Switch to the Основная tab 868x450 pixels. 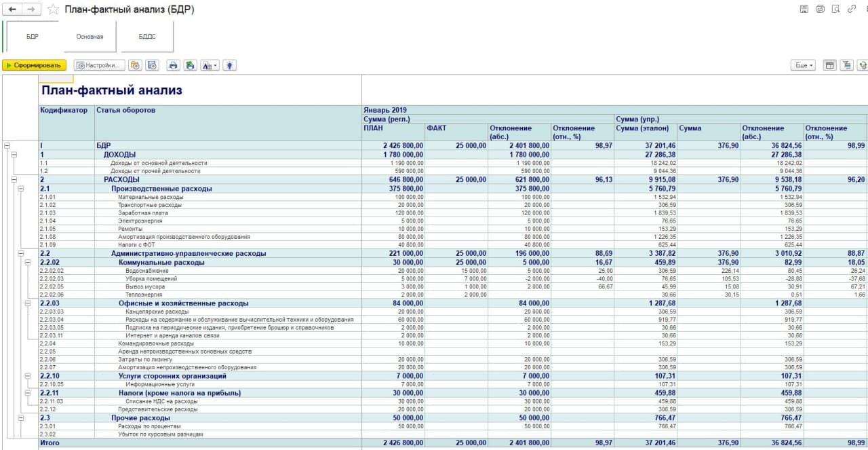[90, 37]
